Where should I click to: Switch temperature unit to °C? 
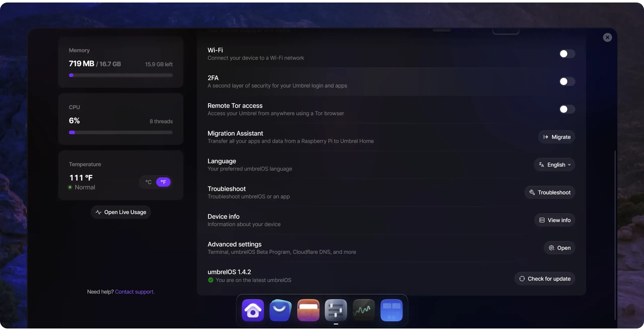(x=148, y=182)
